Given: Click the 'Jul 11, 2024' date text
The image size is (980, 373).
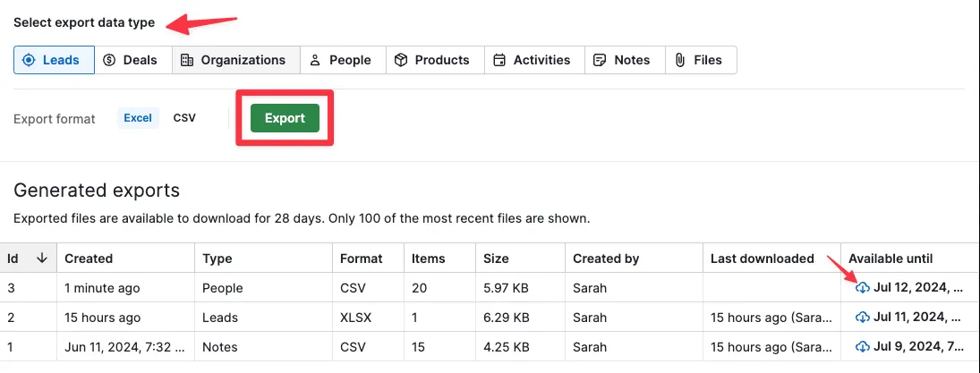Looking at the screenshot, I should 917,318.
